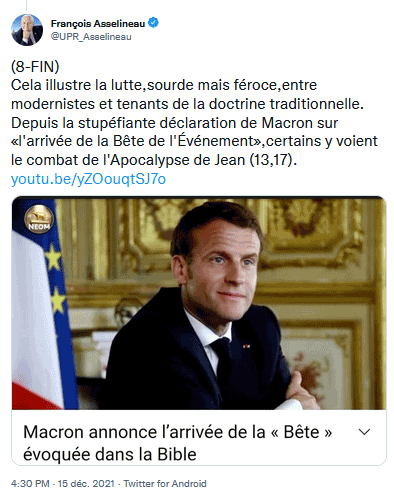Open the card title 'Macron annonce l'arrivée'
This screenshot has width=394, height=497.
pyautogui.click(x=178, y=432)
